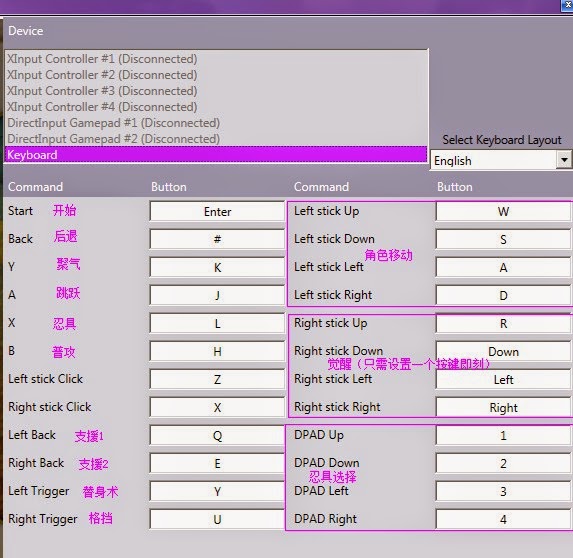Select the Keyboard device row
This screenshot has width=573, height=558.
tap(216, 154)
